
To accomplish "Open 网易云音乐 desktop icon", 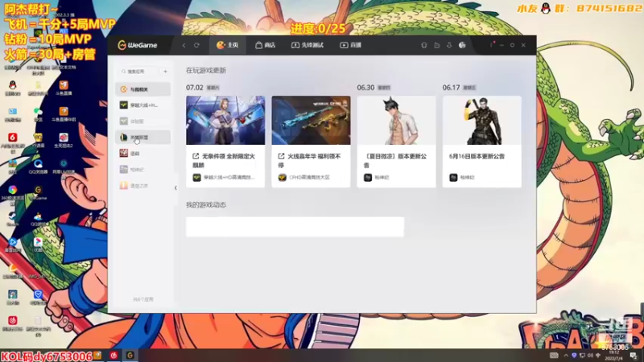I will (12, 320).
